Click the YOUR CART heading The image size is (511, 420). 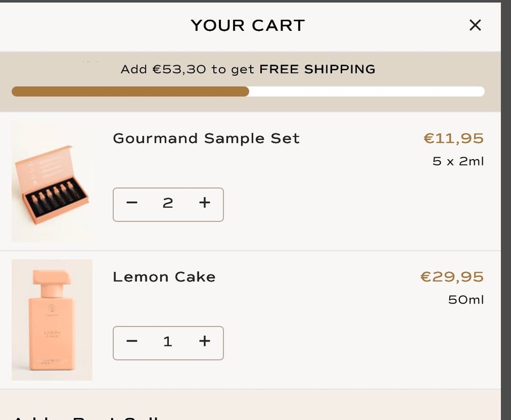pyautogui.click(x=248, y=25)
